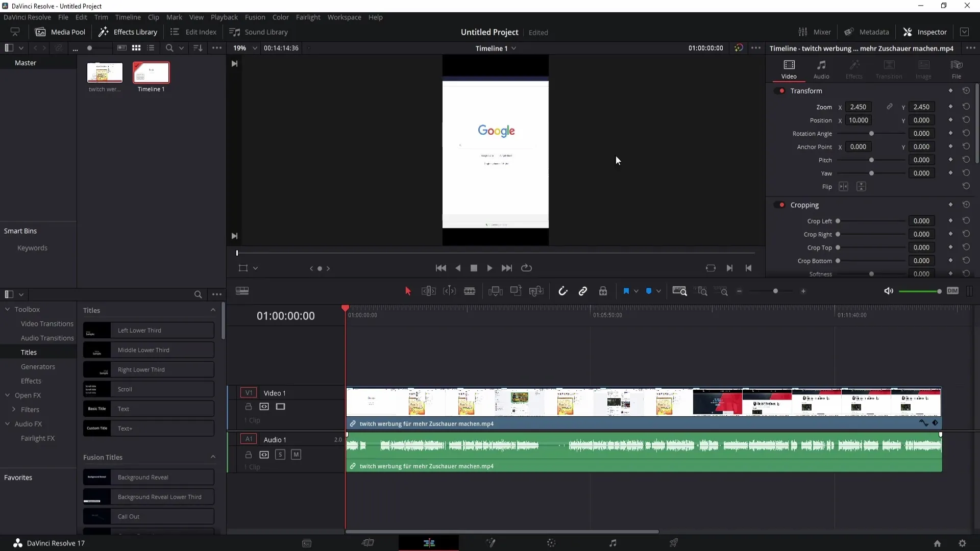This screenshot has height=551, width=980.
Task: Toggle mute on Audio 1 track
Action: tap(296, 454)
